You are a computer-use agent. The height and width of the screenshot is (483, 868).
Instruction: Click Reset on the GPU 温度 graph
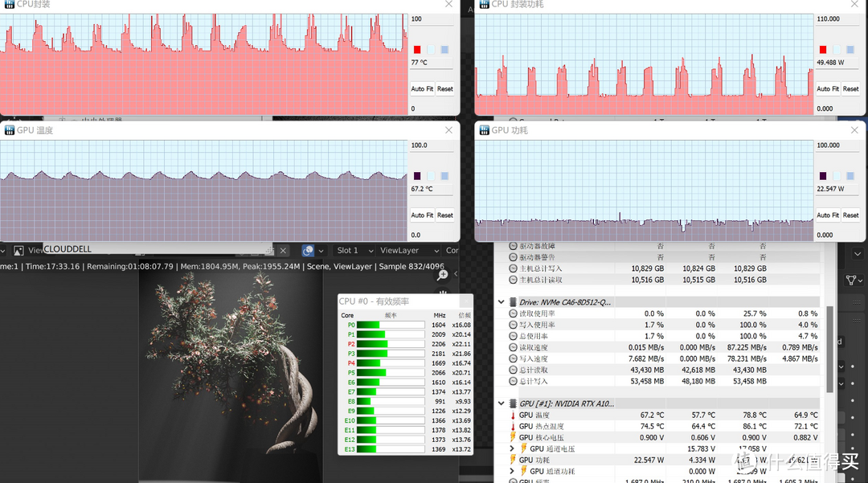[444, 215]
